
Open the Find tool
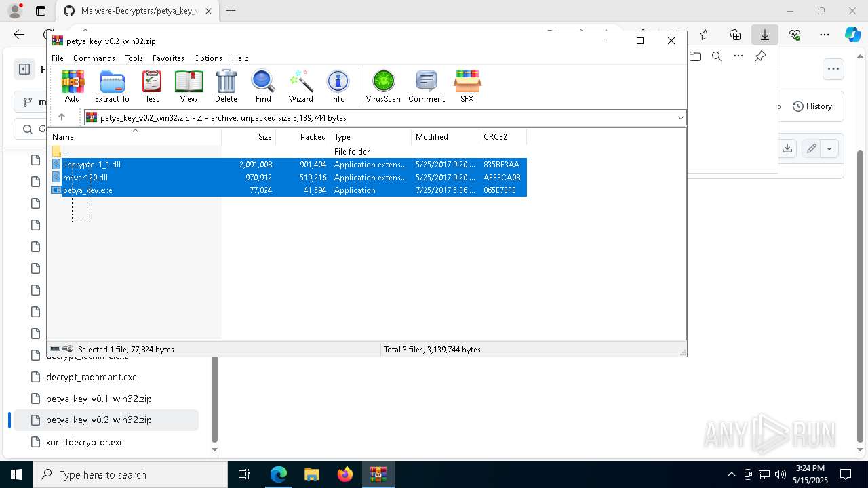[x=263, y=86]
